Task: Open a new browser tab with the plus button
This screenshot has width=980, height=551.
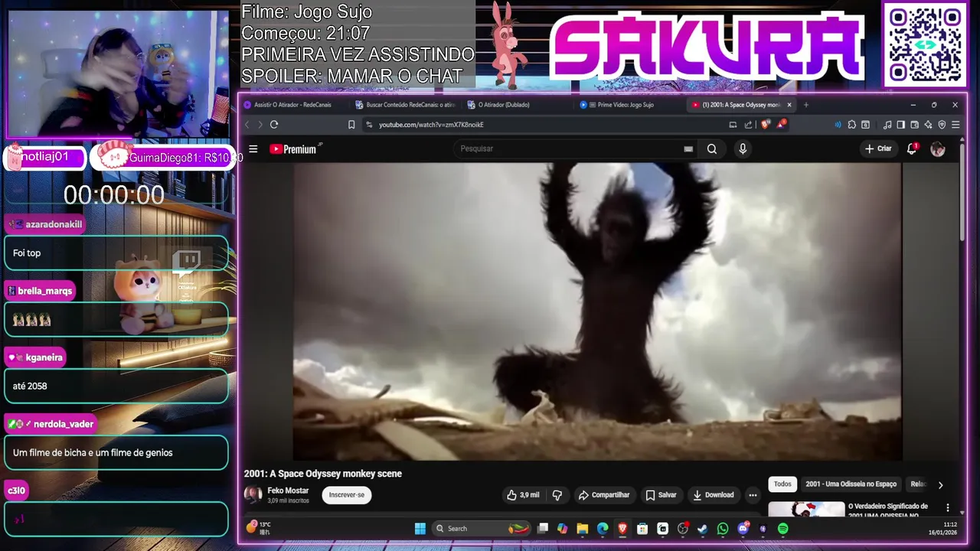Action: coord(805,105)
